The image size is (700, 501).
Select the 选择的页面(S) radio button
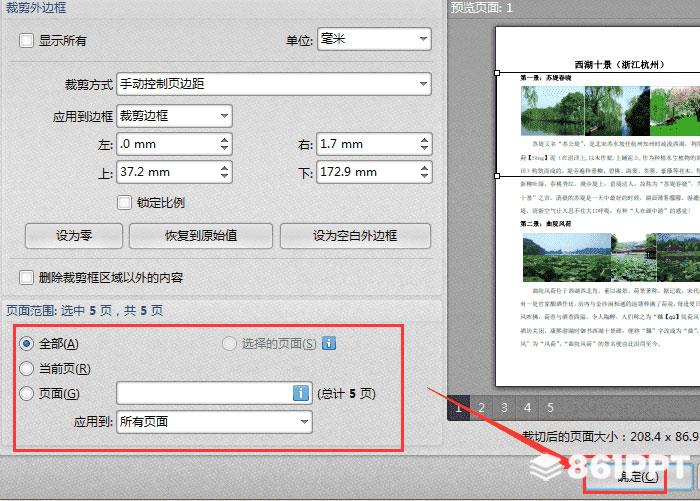(229, 343)
